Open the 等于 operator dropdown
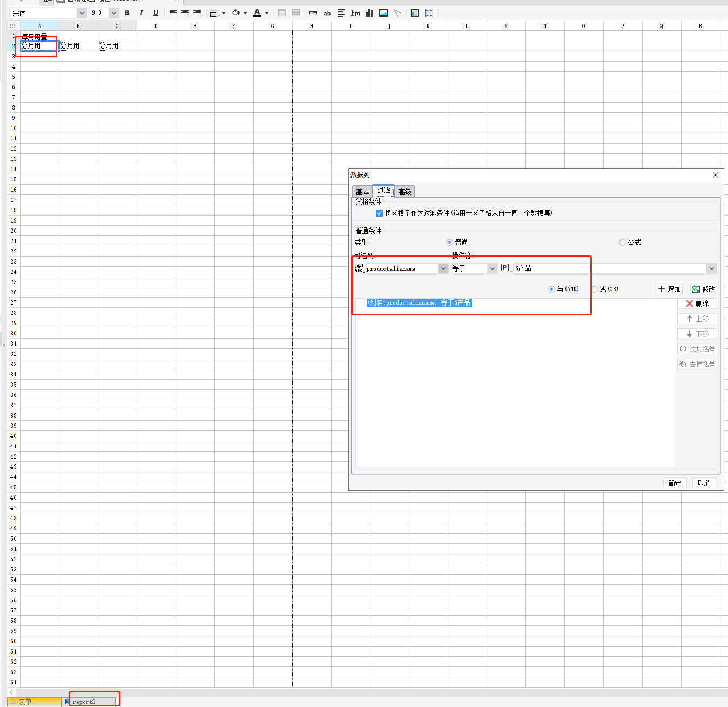 pyautogui.click(x=492, y=268)
